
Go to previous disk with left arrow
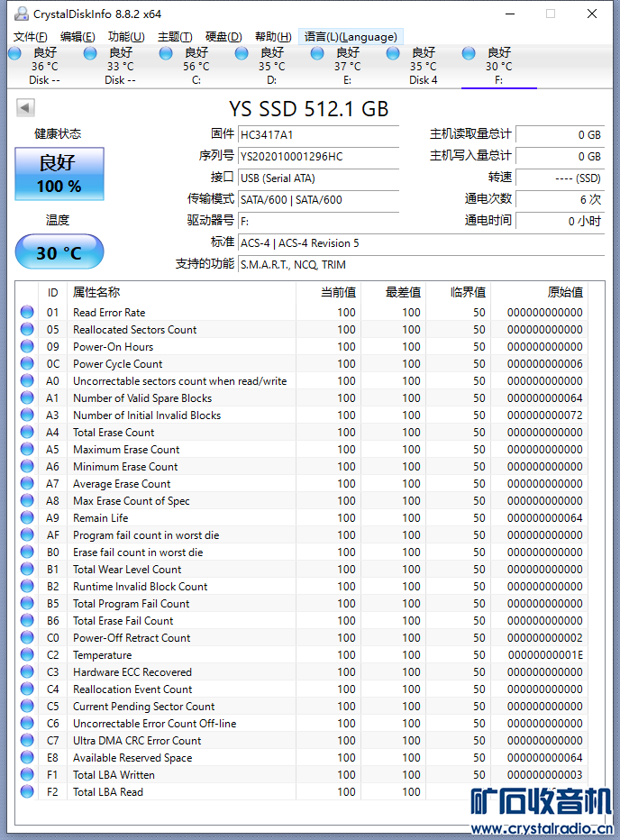pos(25,107)
